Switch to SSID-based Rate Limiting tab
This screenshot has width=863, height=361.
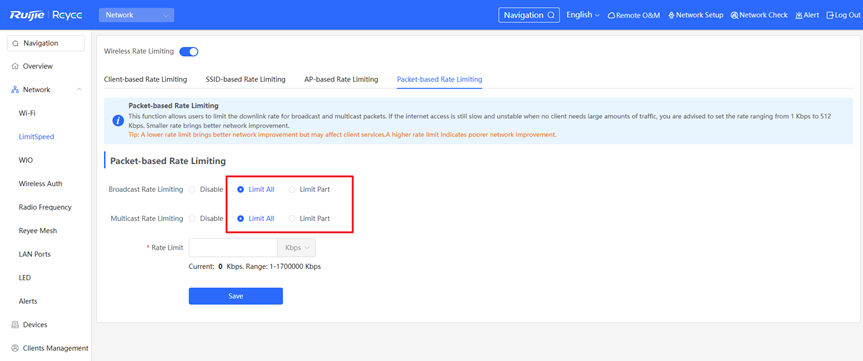(245, 79)
